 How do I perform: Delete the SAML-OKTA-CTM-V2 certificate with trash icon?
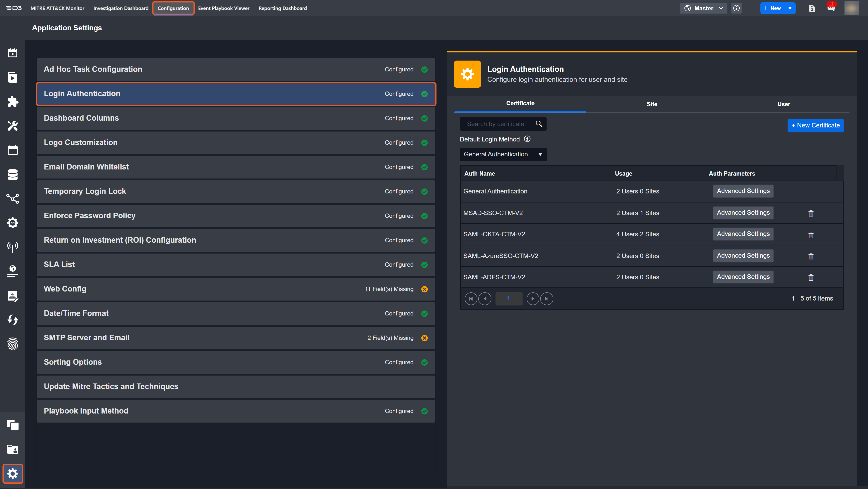(x=811, y=235)
